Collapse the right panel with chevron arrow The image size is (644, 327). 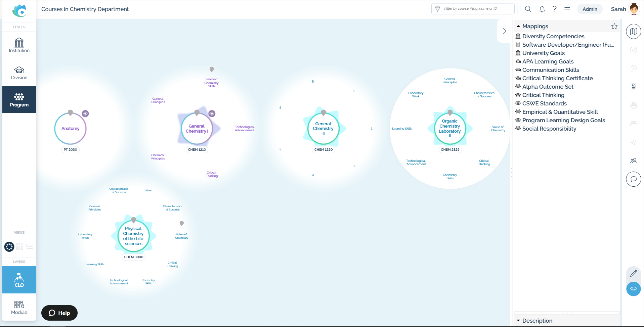(504, 31)
